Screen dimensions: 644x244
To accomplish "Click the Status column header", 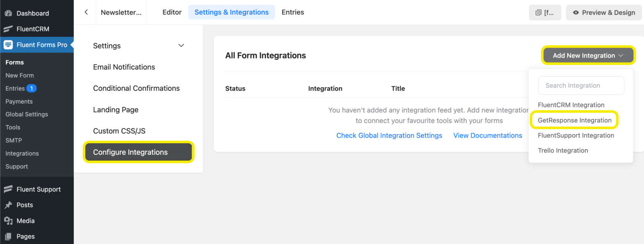I will pos(235,88).
